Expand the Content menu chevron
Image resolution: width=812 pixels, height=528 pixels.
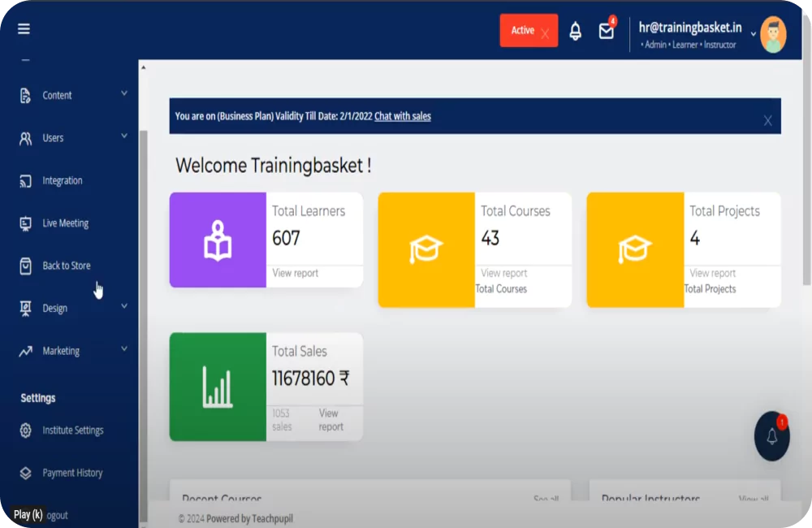[x=124, y=93]
